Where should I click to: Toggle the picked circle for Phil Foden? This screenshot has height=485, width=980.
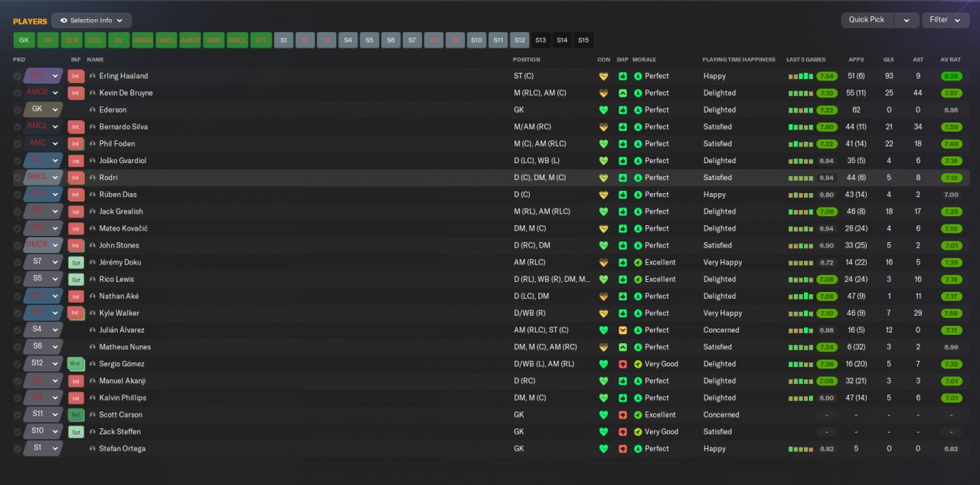17,143
